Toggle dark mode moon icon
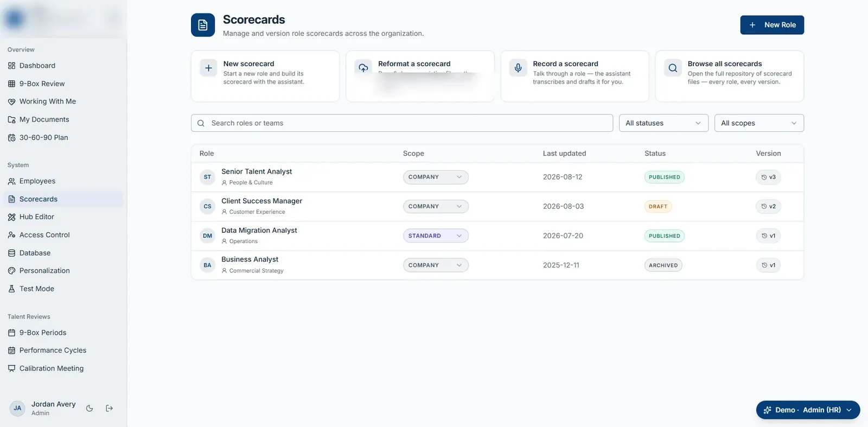Screen dimensions: 868x427 tap(90, 409)
